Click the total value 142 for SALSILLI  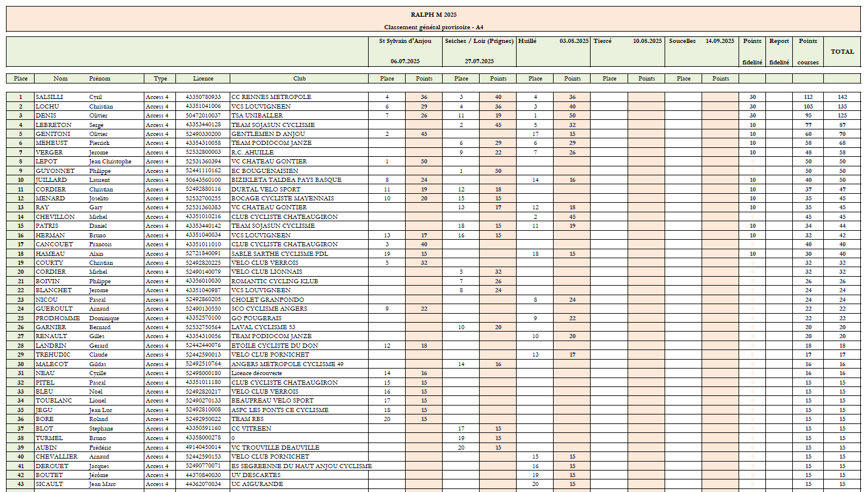[x=842, y=97]
